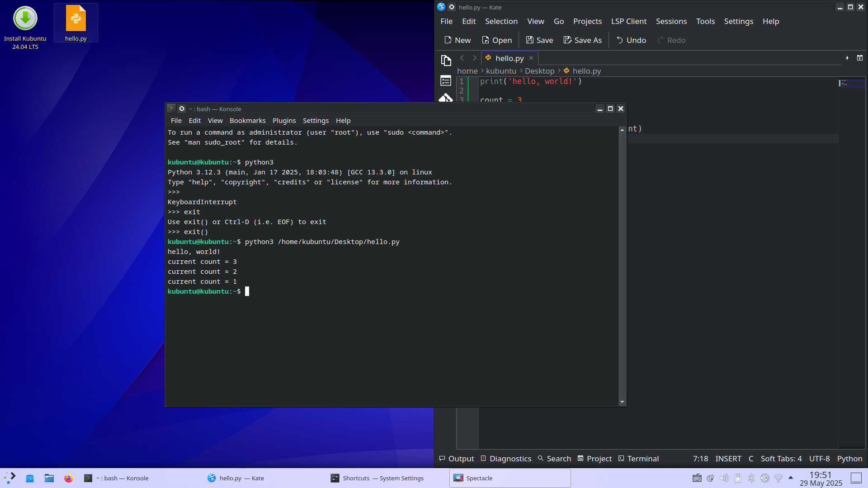
Task: Launch Firefox from the taskbar
Action: click(68, 478)
